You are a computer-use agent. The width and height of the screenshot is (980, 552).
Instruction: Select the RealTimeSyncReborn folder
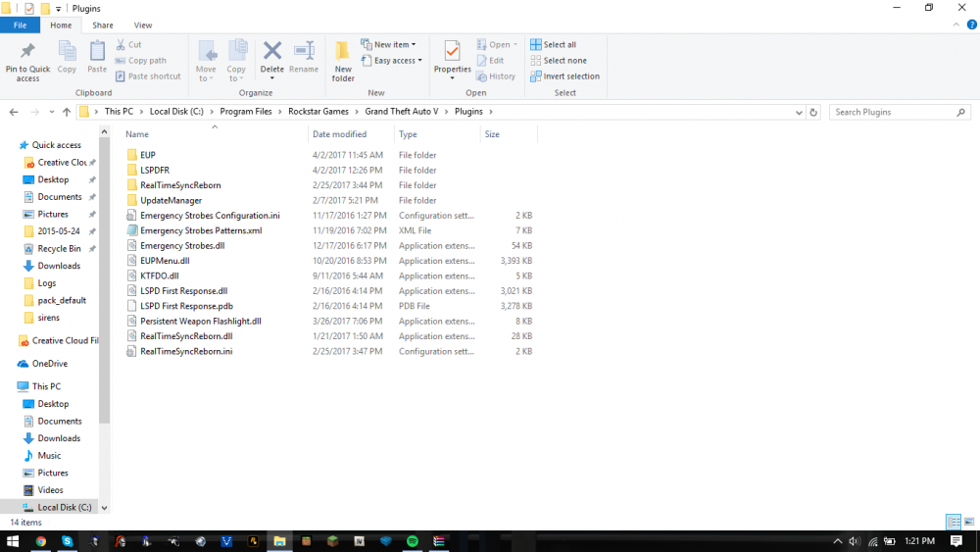tap(180, 185)
